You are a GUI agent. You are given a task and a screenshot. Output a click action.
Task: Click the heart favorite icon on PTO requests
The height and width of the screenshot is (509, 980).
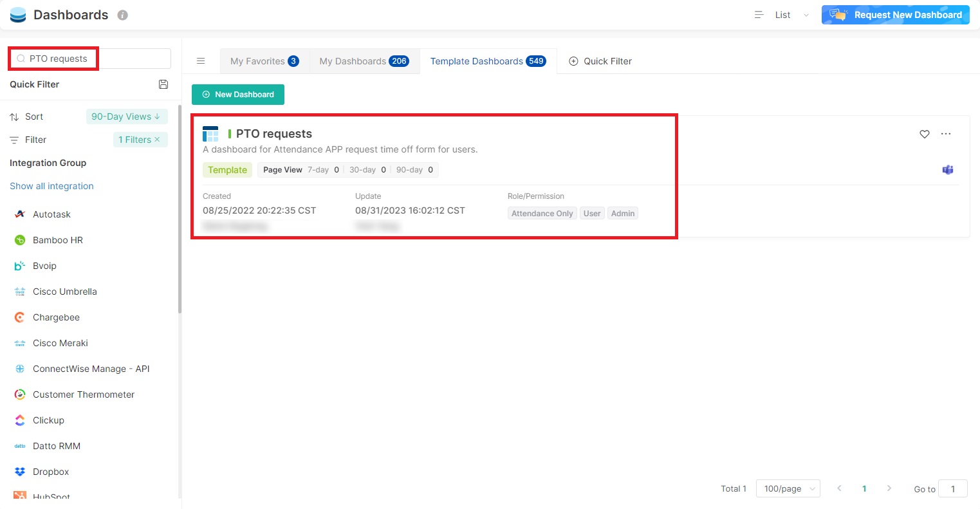924,134
